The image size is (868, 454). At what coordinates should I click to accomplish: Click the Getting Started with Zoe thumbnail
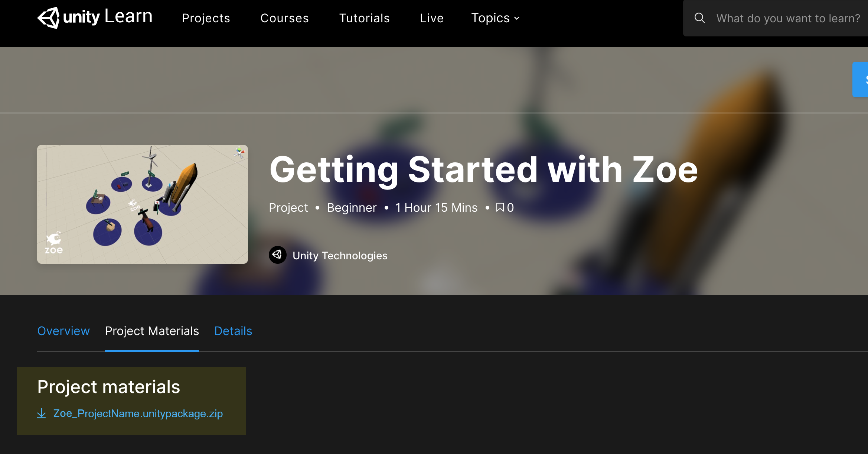pyautogui.click(x=143, y=204)
